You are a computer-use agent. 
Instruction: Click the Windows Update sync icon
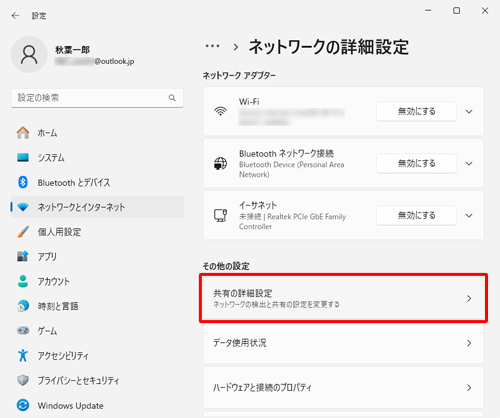pos(23,405)
